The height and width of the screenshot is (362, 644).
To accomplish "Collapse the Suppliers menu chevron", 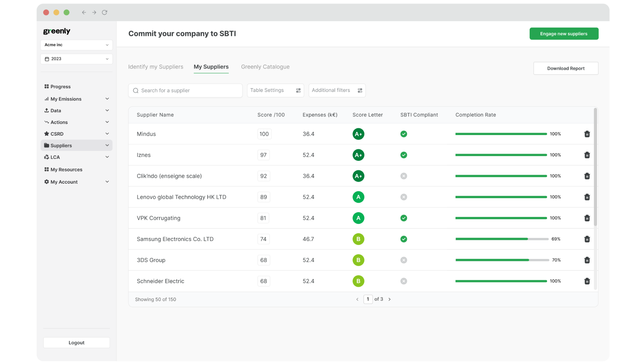I will click(x=107, y=145).
